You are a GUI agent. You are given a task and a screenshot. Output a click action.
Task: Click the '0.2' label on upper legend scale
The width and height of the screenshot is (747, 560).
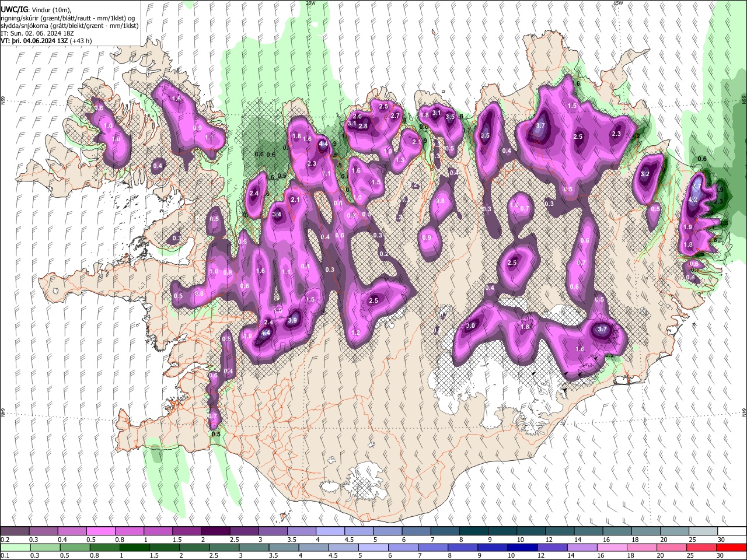(x=5, y=540)
